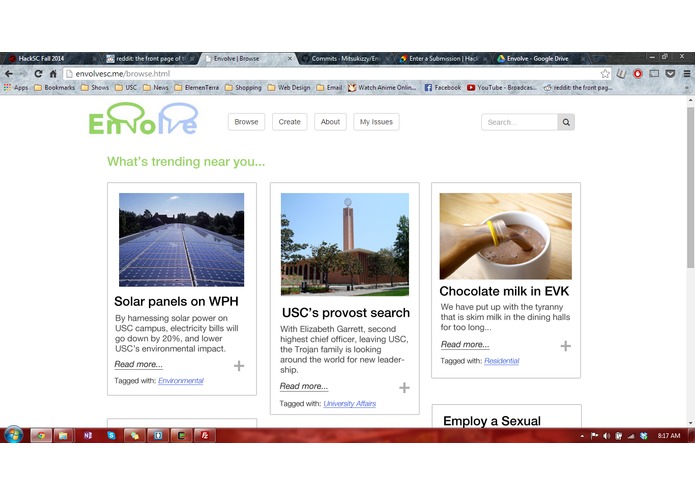Open the ElemenTerra bookmark folder

tap(197, 88)
